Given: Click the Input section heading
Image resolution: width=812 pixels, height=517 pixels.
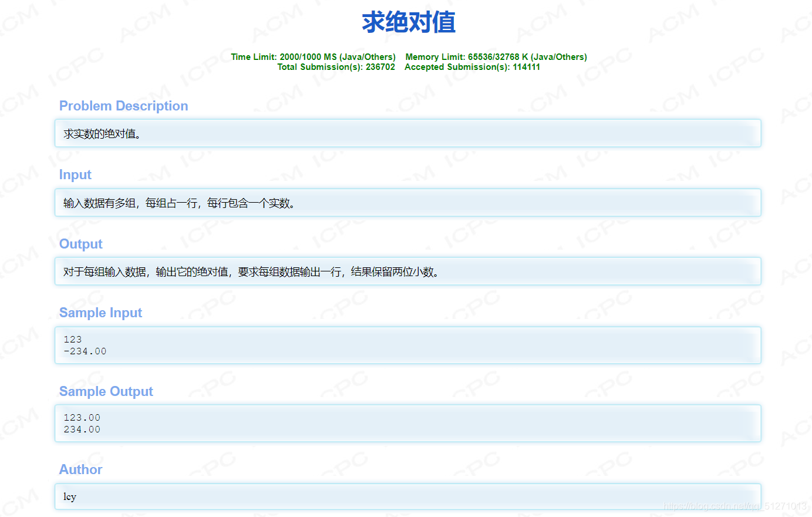Looking at the screenshot, I should click(x=75, y=174).
